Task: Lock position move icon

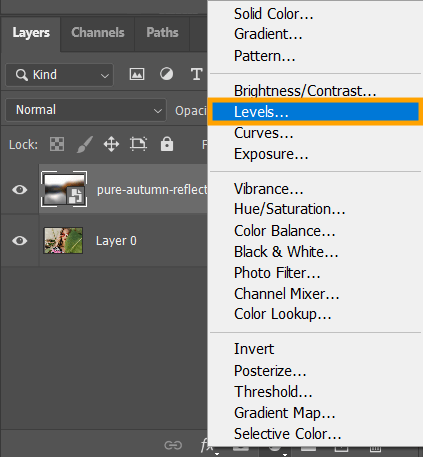Action: tap(111, 144)
